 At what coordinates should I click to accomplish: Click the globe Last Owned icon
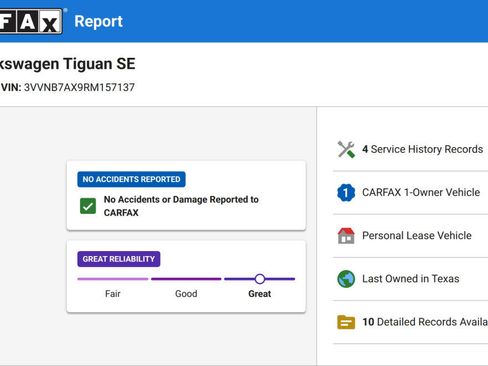(346, 279)
